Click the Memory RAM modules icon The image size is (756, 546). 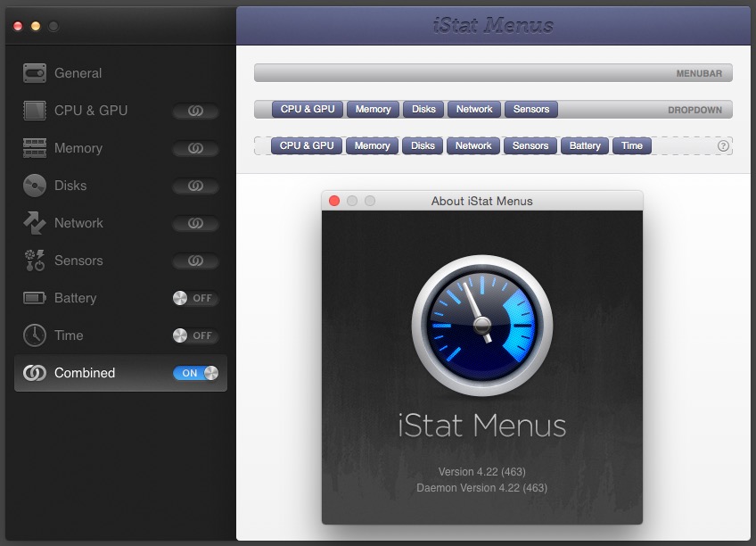[35, 148]
